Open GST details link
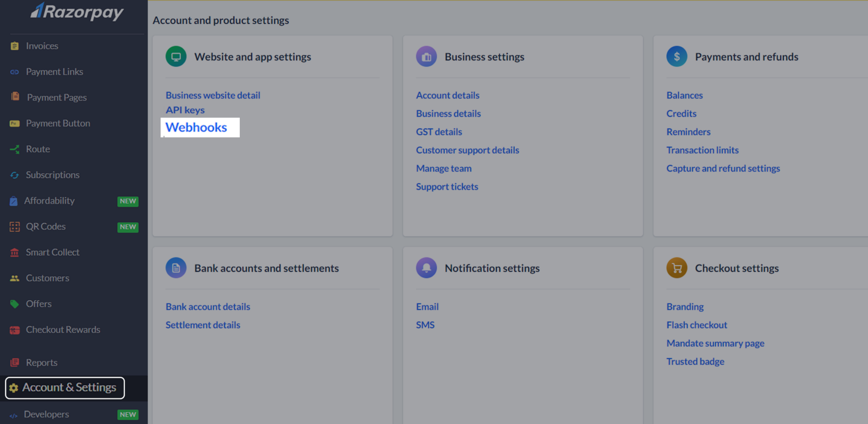The height and width of the screenshot is (424, 868). (x=439, y=132)
